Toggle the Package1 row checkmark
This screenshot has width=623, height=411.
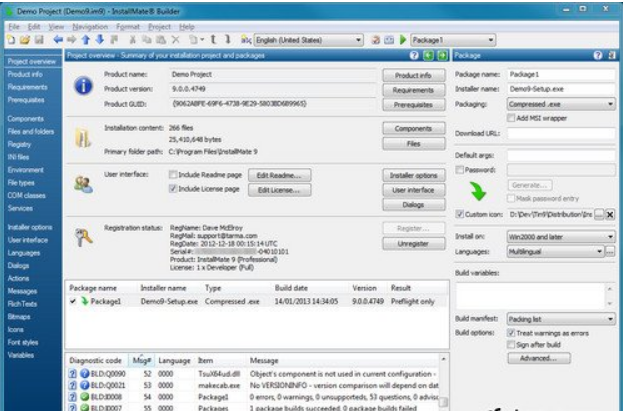pos(73,301)
